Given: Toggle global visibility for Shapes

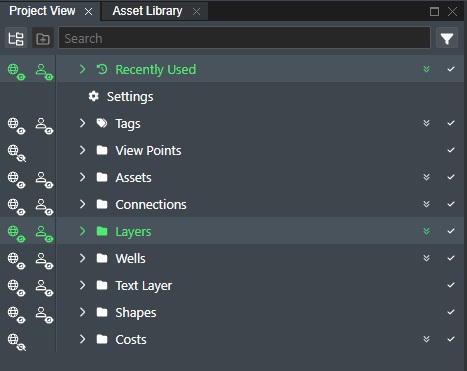Looking at the screenshot, I should 16,315.
